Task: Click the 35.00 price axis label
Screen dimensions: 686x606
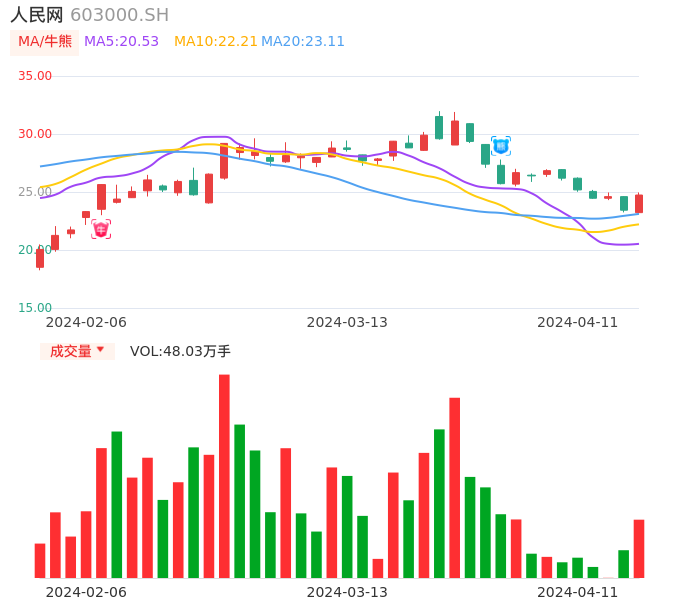Action: pos(35,76)
